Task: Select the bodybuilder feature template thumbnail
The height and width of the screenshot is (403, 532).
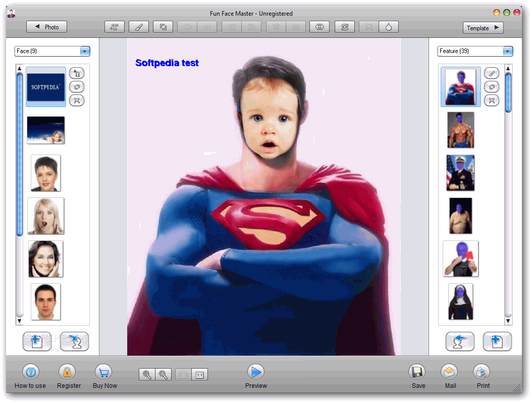Action: tap(461, 130)
